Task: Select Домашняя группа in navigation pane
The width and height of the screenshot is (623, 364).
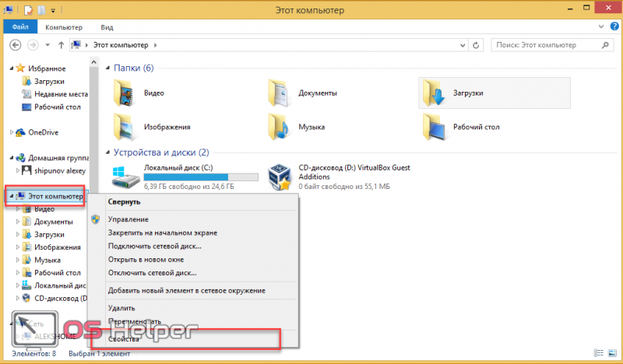Action: pyautogui.click(x=52, y=158)
